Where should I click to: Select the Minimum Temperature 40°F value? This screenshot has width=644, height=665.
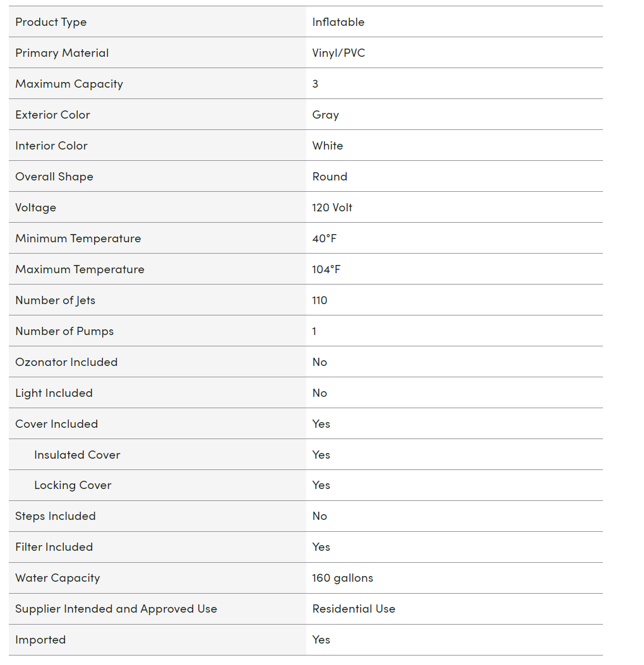325,238
